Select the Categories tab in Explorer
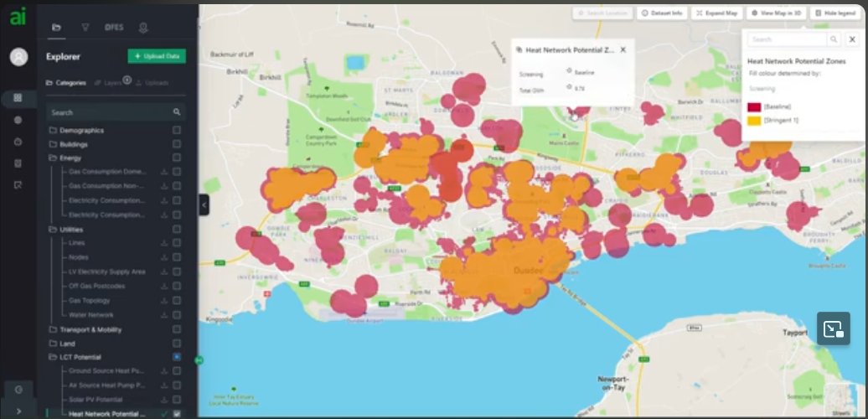868x419 pixels. coord(66,83)
